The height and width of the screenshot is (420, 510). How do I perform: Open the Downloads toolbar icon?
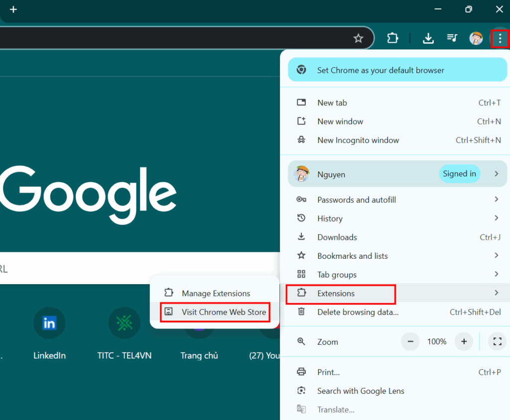click(428, 38)
